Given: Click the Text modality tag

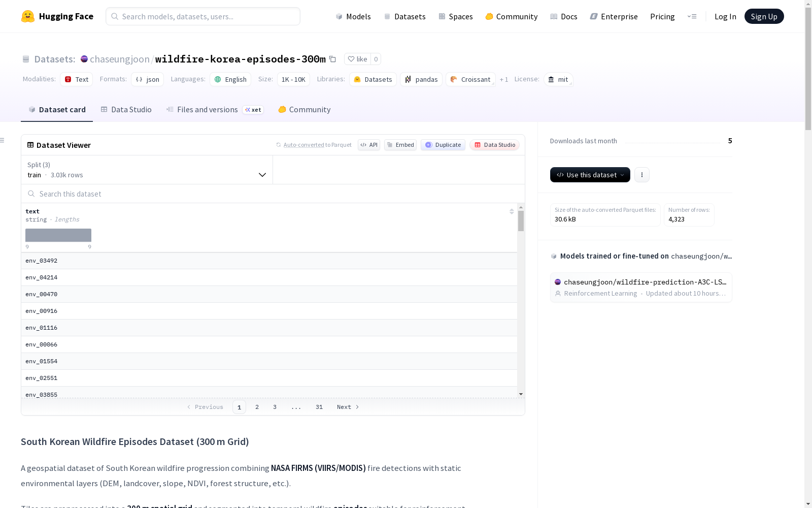Looking at the screenshot, I should (76, 79).
